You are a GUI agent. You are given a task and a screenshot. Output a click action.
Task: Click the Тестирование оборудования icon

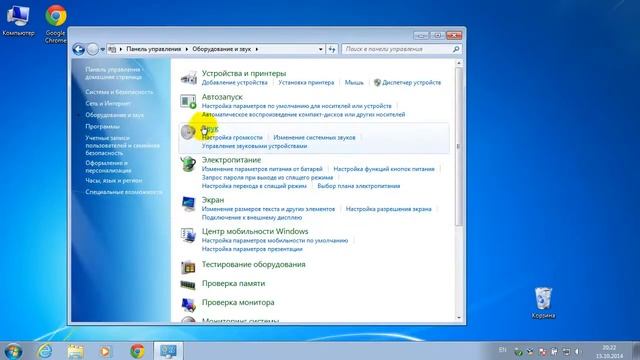[188, 267]
